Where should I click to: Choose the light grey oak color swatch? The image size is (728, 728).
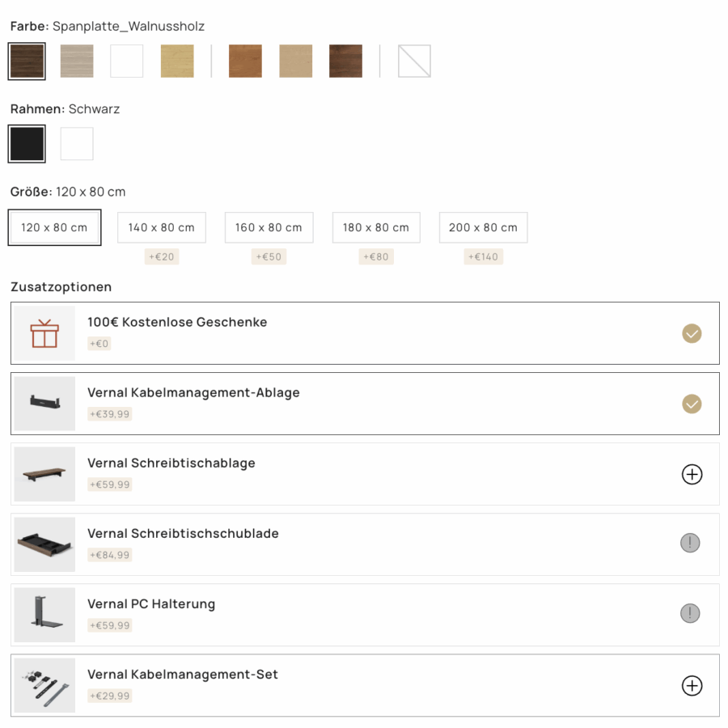(x=77, y=61)
